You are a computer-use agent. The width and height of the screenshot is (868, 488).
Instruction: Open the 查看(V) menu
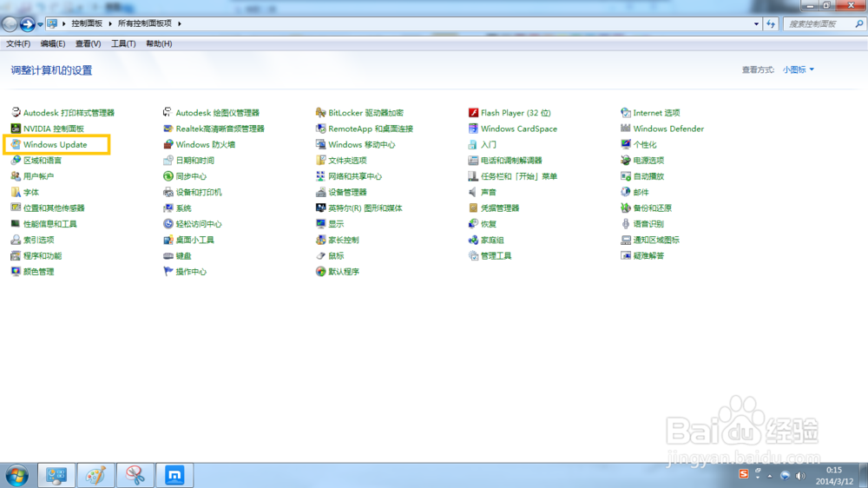[x=88, y=43]
